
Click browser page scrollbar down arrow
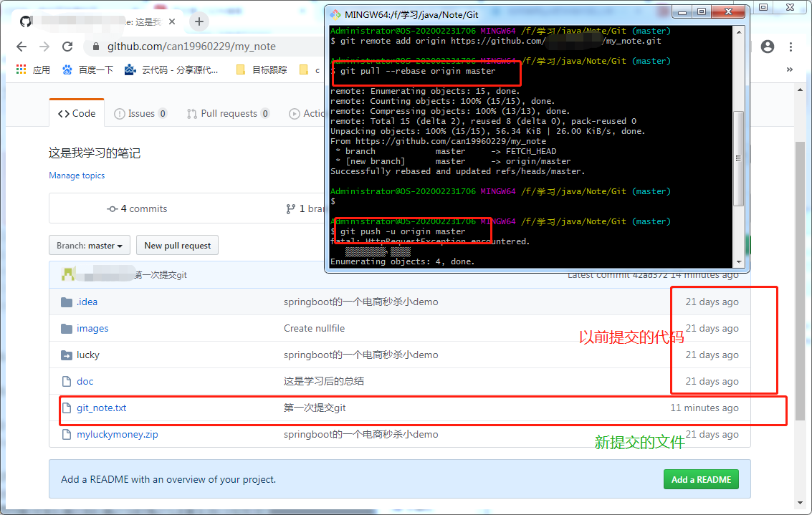click(801, 503)
